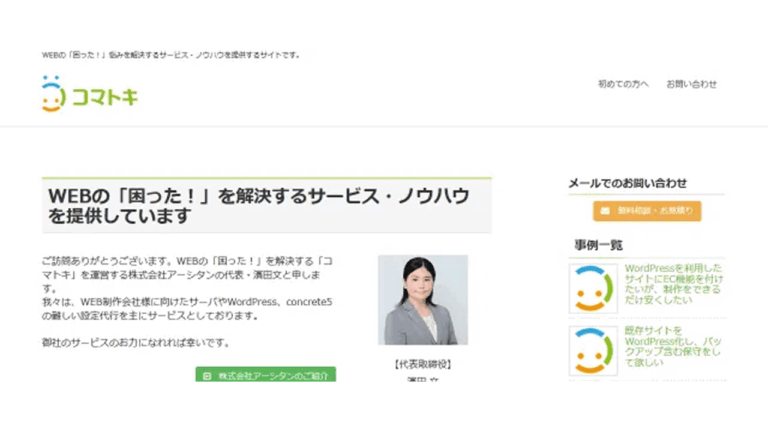Viewport: 768px width, 432px height.
Task: Click the 【代表取締役】 caption under the photo
Action: point(422,365)
